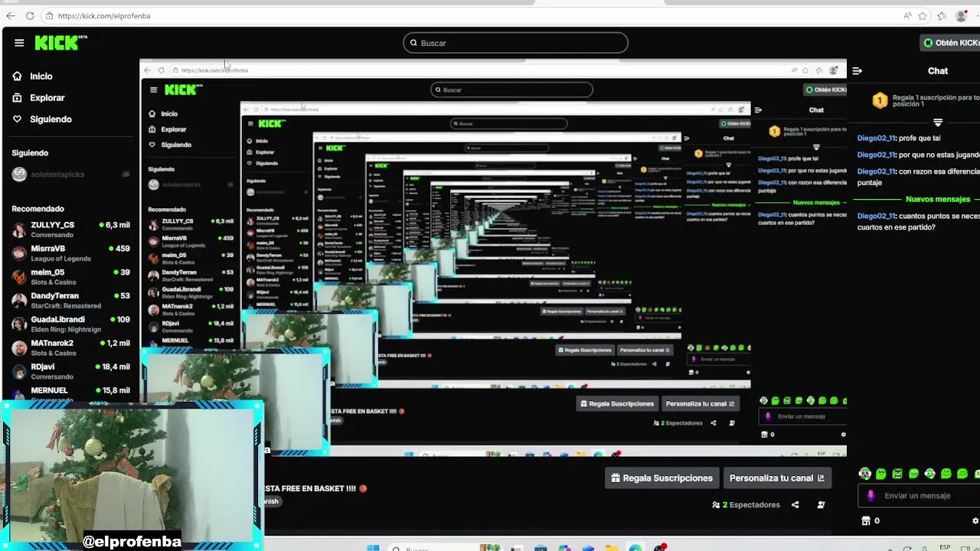Image resolution: width=980 pixels, height=551 pixels.
Task: Open RDjavi recommended channel
Action: click(x=70, y=372)
